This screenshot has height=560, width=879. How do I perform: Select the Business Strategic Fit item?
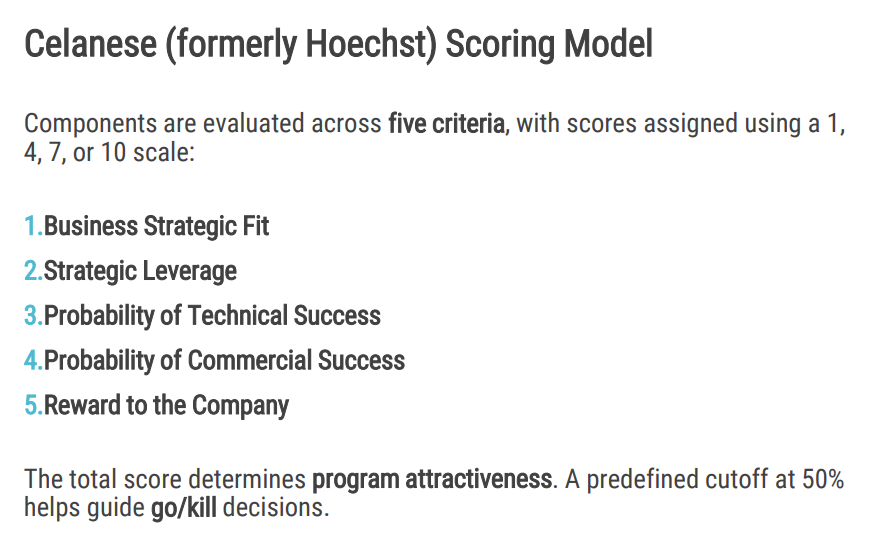click(x=156, y=226)
